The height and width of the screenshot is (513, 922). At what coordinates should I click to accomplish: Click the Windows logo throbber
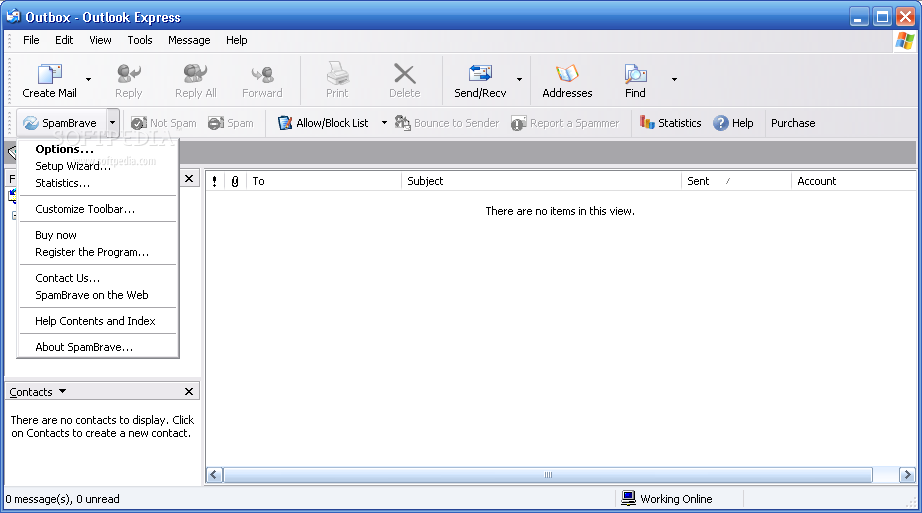point(904,41)
